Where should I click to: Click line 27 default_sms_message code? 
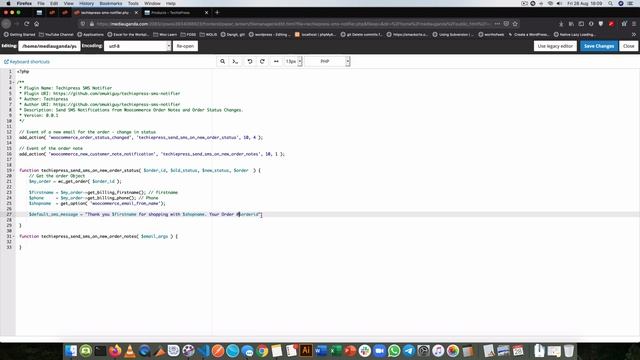[144, 214]
